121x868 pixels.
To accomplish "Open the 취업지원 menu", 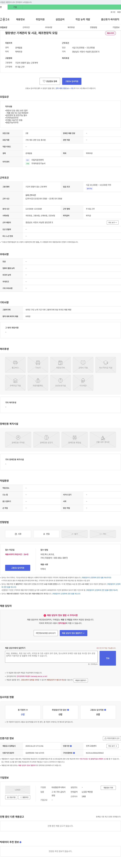I will [40, 20].
